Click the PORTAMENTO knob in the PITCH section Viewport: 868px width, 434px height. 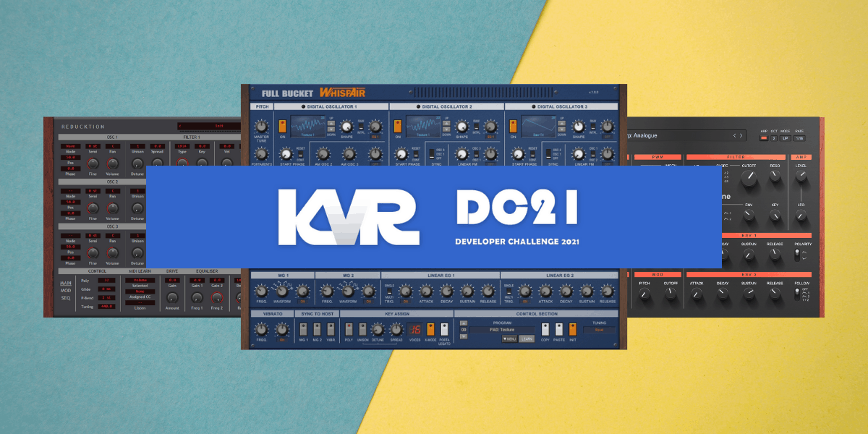260,154
